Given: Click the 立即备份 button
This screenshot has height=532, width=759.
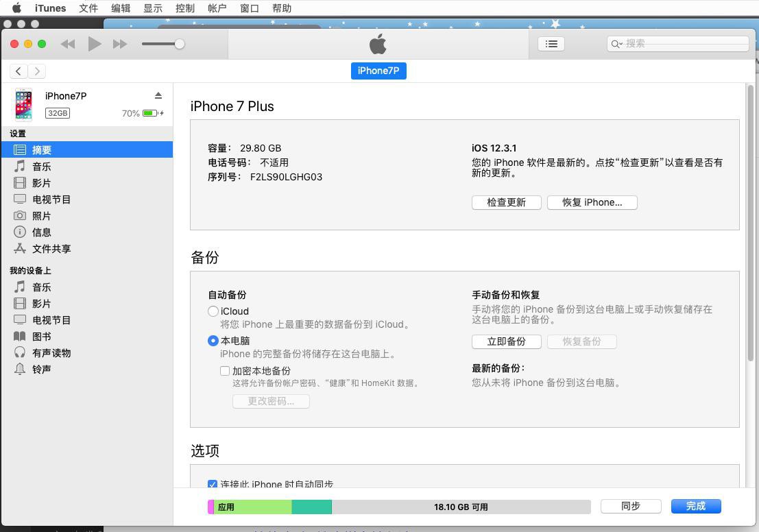Looking at the screenshot, I should pos(506,342).
